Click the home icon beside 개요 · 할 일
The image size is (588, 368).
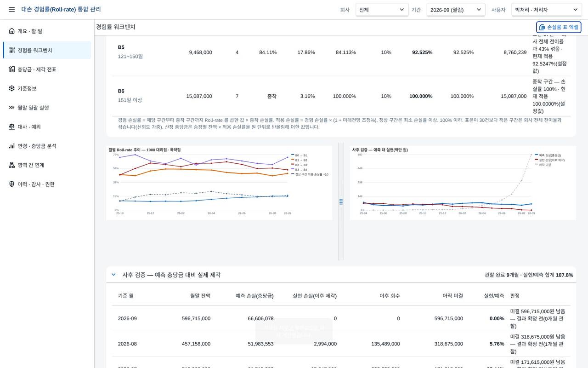click(11, 31)
